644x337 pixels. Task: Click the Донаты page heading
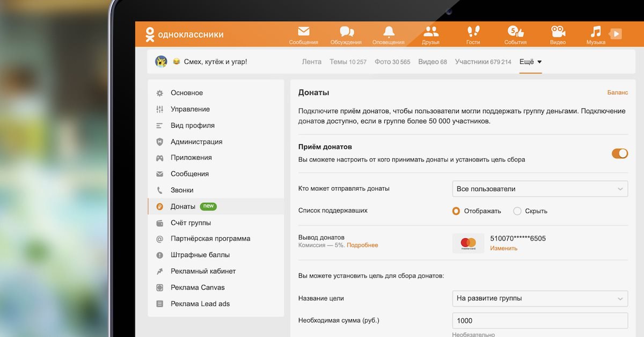[x=314, y=92]
